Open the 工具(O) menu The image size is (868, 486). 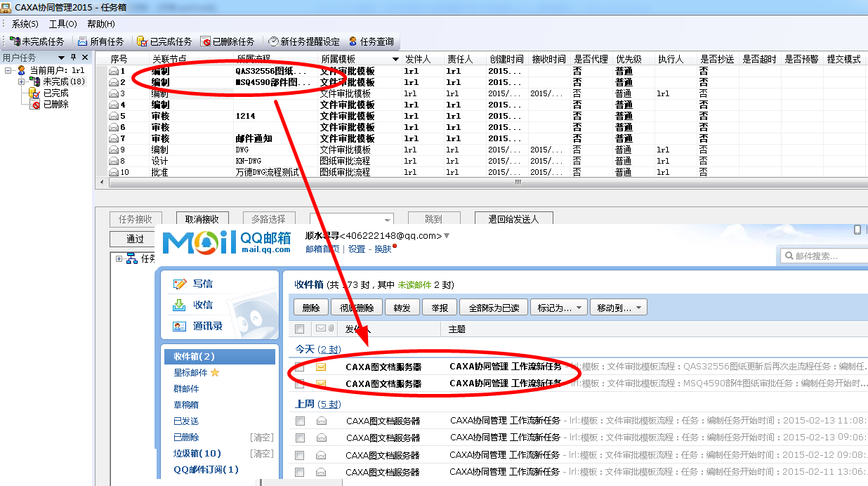pyautogui.click(x=63, y=24)
